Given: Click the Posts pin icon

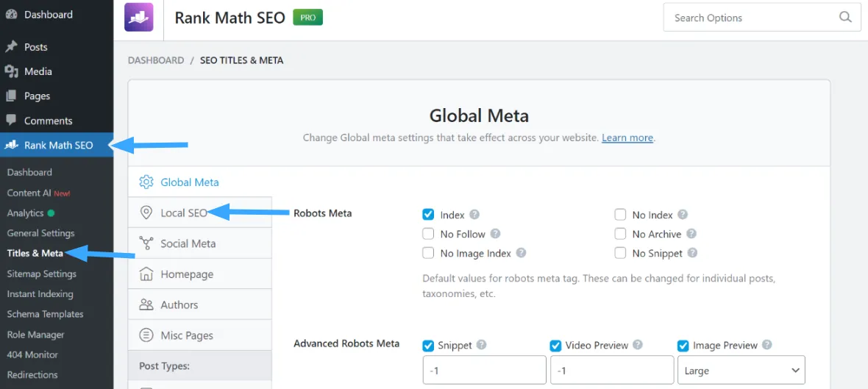Looking at the screenshot, I should (x=11, y=47).
